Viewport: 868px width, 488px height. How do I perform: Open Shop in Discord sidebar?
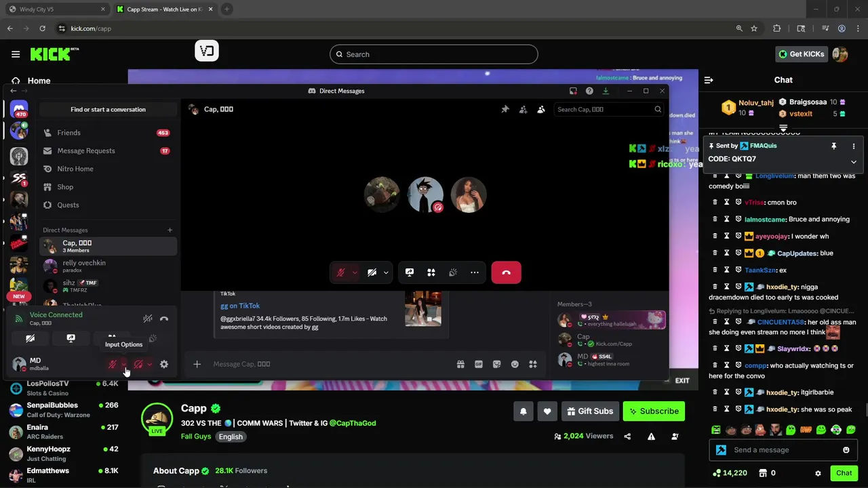point(108,187)
